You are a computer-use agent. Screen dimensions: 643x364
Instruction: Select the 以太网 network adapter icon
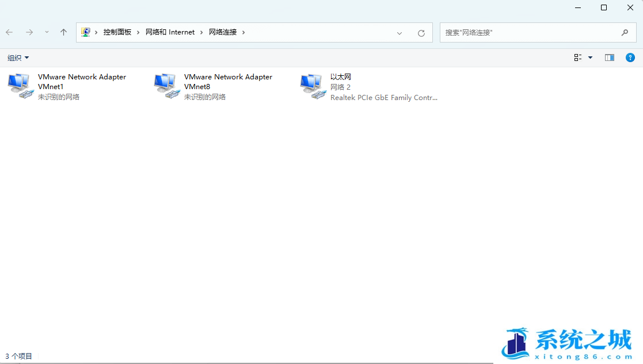pos(311,86)
